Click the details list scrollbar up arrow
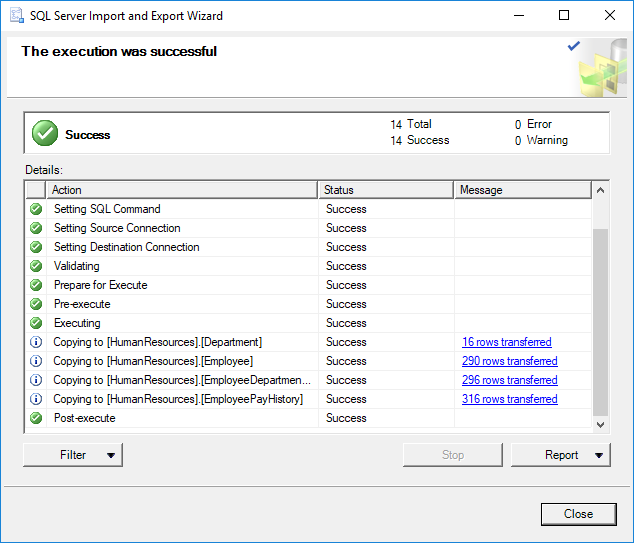 (600, 190)
